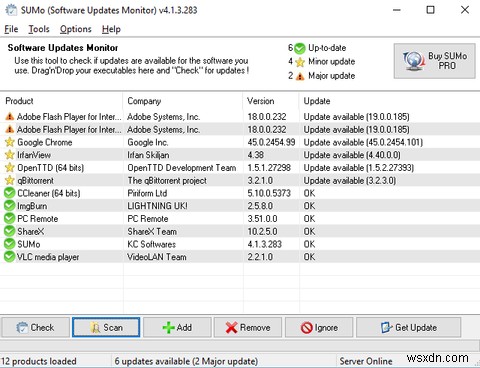This screenshot has width=480, height=368.
Task: Select the Google Chrome product name
Action: click(x=45, y=142)
